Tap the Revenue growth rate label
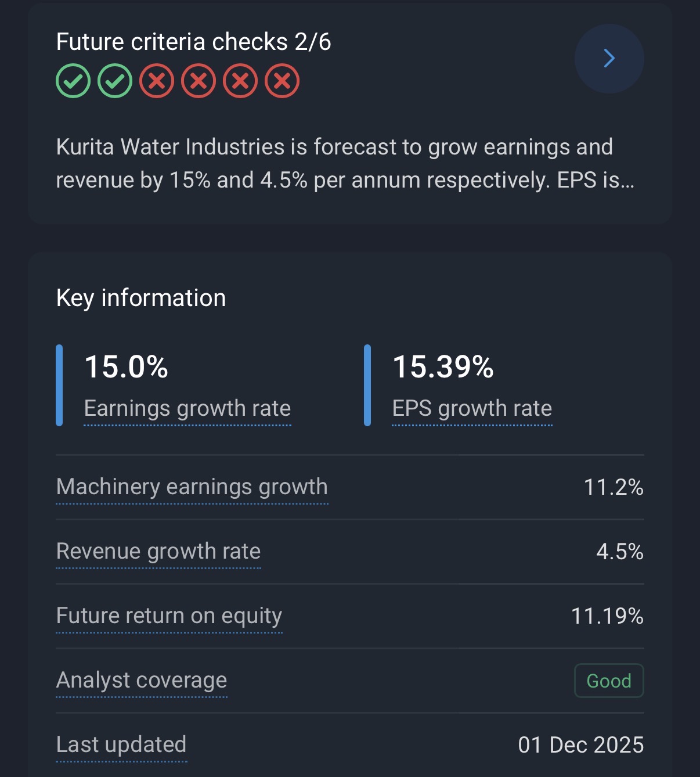The height and width of the screenshot is (777, 700). [x=158, y=551]
